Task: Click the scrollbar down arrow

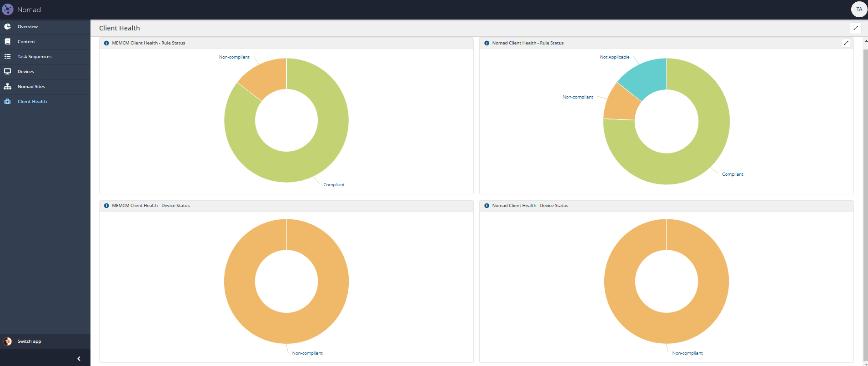Action: coord(865,364)
